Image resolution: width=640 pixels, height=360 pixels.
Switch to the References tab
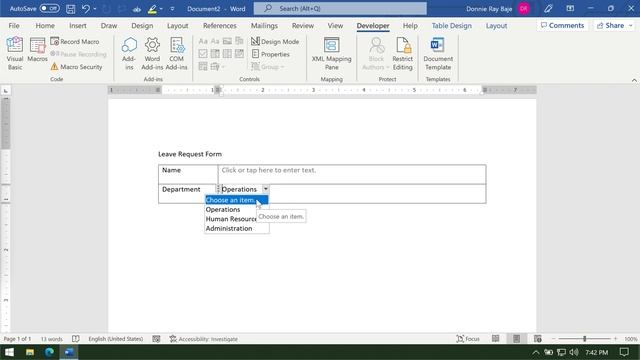[x=220, y=25]
